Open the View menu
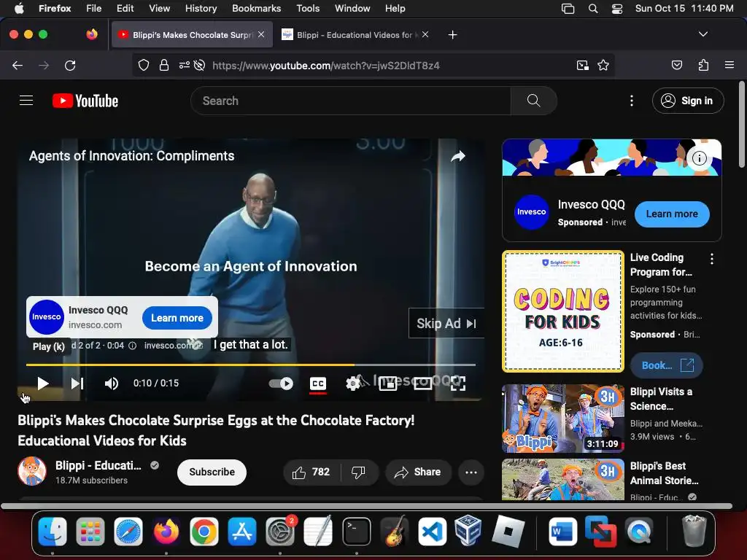Screen dimensions: 747x560 [x=159, y=8]
